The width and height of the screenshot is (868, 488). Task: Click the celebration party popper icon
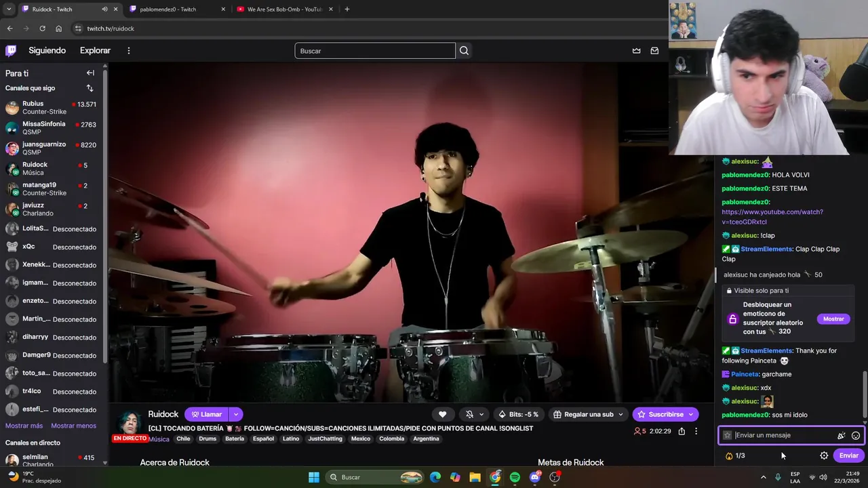(842, 436)
